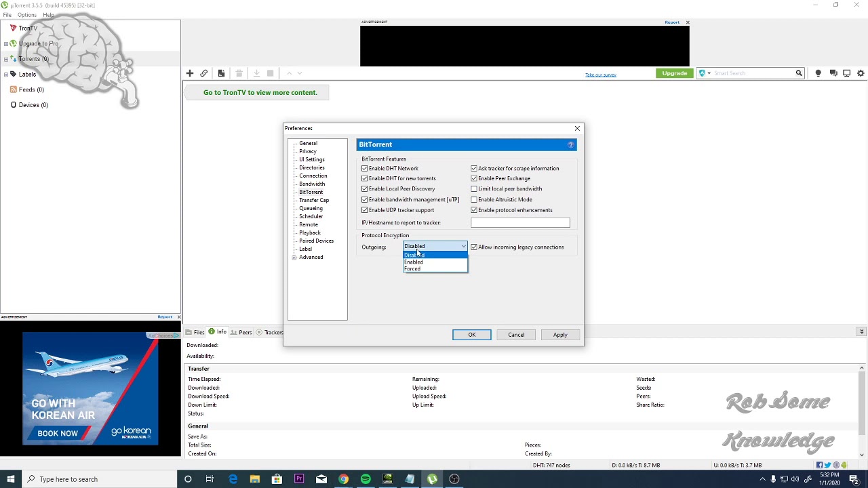
Task: Select Enabled in Outgoing dropdown list
Action: (435, 262)
